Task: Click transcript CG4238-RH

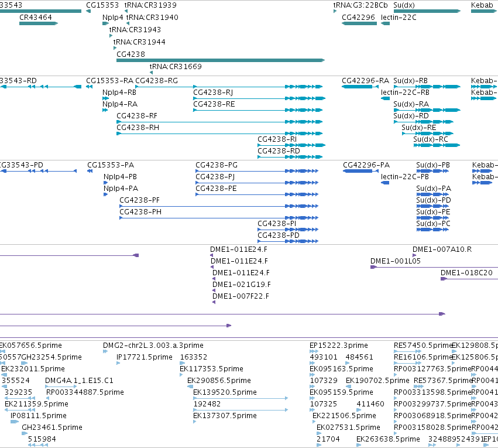Action: click(x=138, y=128)
